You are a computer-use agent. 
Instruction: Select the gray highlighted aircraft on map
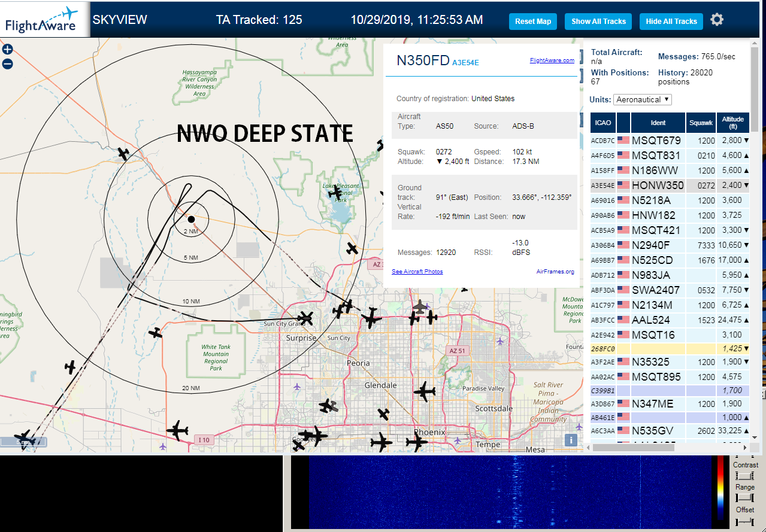click(x=421, y=306)
